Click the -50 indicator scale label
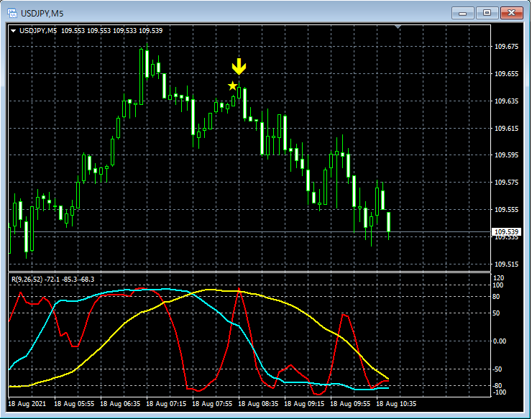The image size is (532, 419). click(x=497, y=369)
